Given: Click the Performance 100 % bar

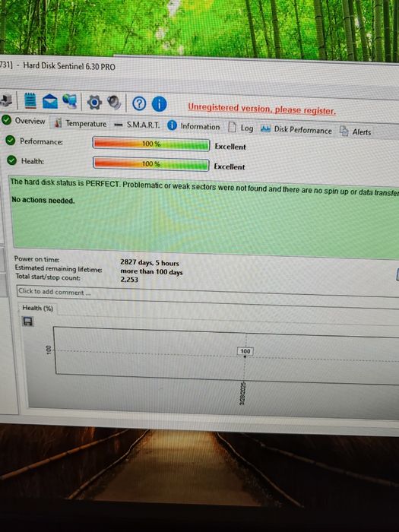Looking at the screenshot, I should click(x=151, y=144).
